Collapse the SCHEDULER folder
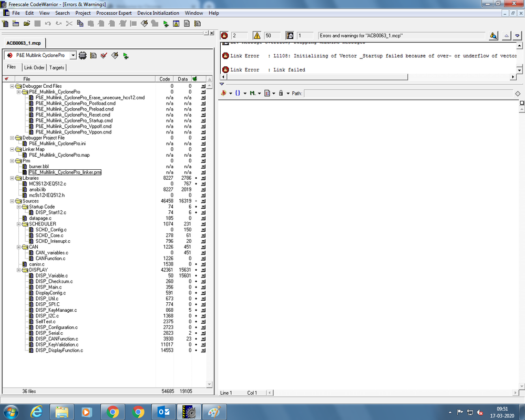Screen dimensions: 525x420 pyautogui.click(x=19, y=224)
